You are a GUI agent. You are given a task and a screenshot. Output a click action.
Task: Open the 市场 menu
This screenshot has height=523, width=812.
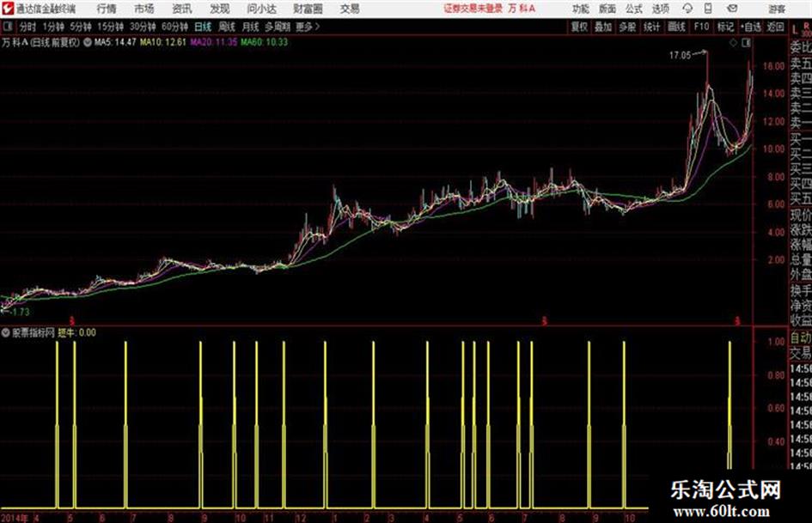pyautogui.click(x=144, y=9)
